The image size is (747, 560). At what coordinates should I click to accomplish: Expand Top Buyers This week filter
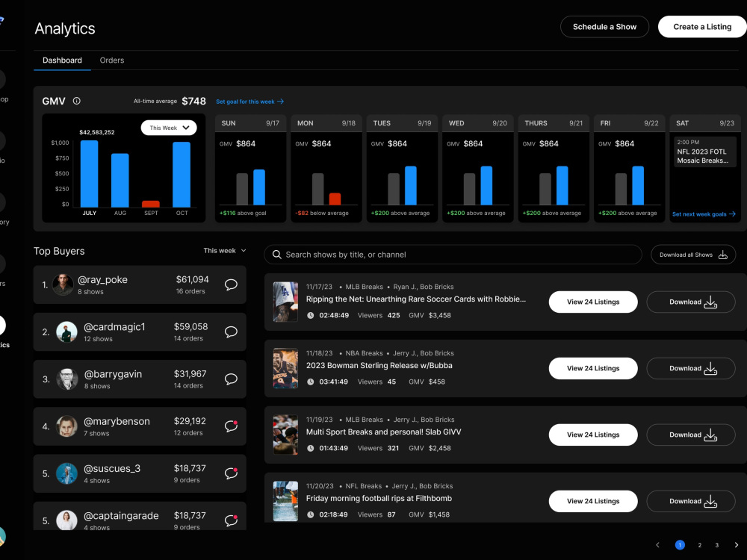point(225,250)
